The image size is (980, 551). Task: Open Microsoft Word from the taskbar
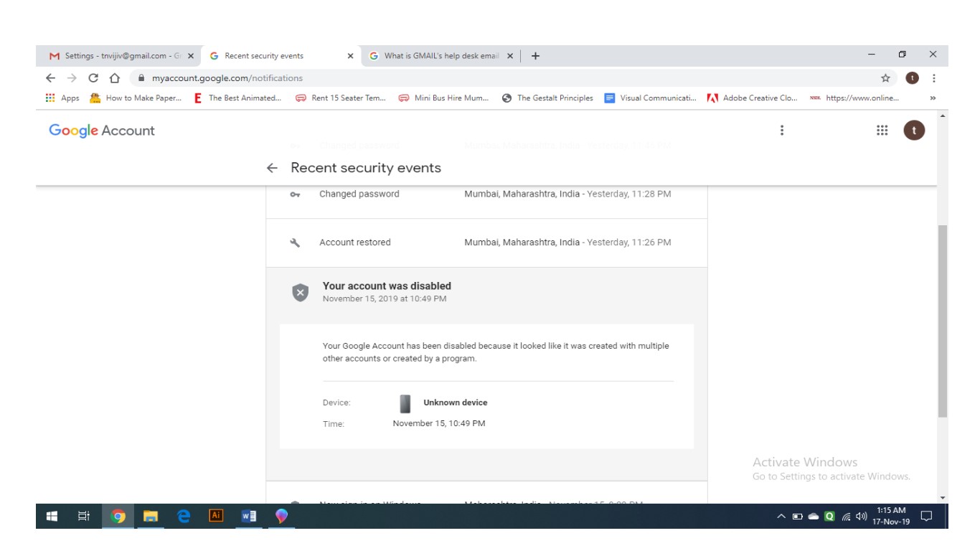[248, 516]
